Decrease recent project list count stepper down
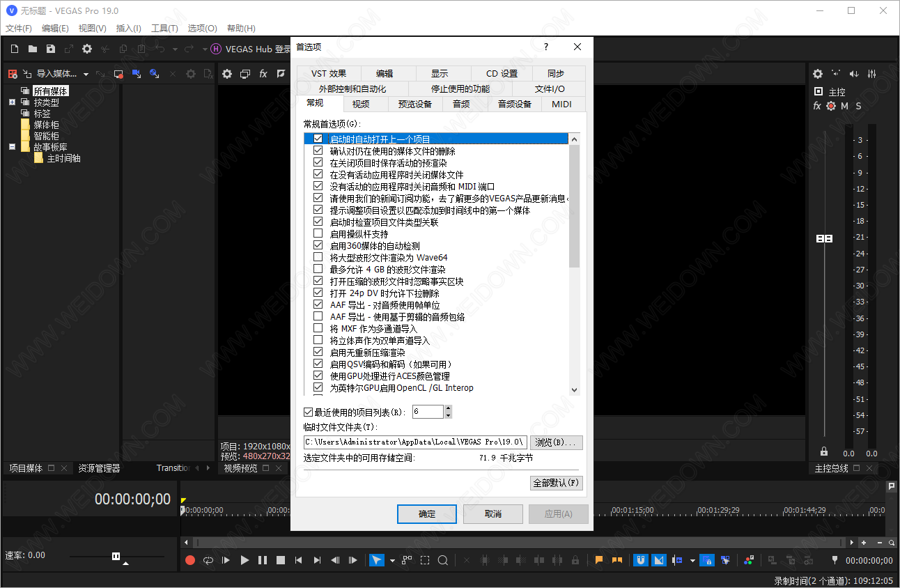 pyautogui.click(x=448, y=415)
